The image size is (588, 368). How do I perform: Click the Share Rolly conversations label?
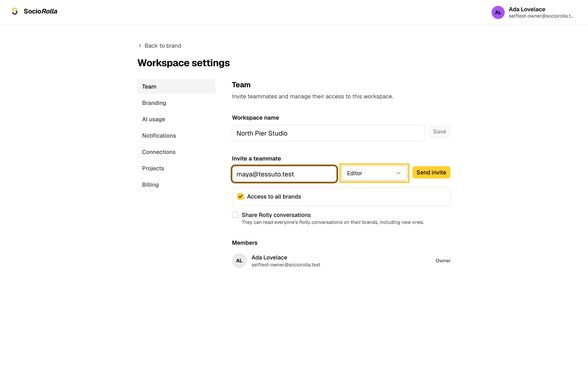click(276, 215)
